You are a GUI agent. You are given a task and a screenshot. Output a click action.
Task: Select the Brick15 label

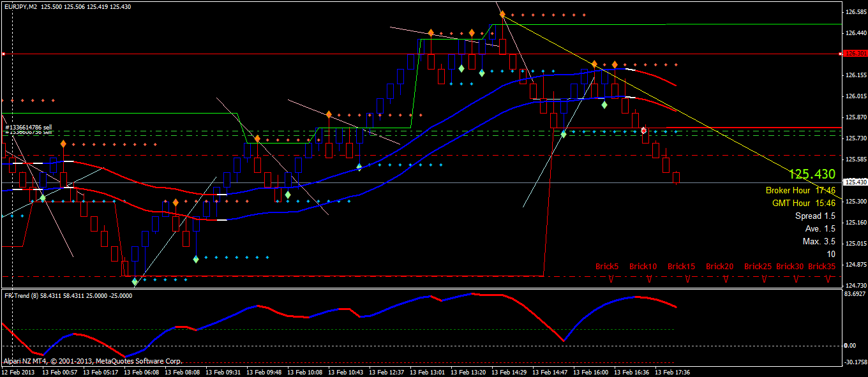[682, 266]
